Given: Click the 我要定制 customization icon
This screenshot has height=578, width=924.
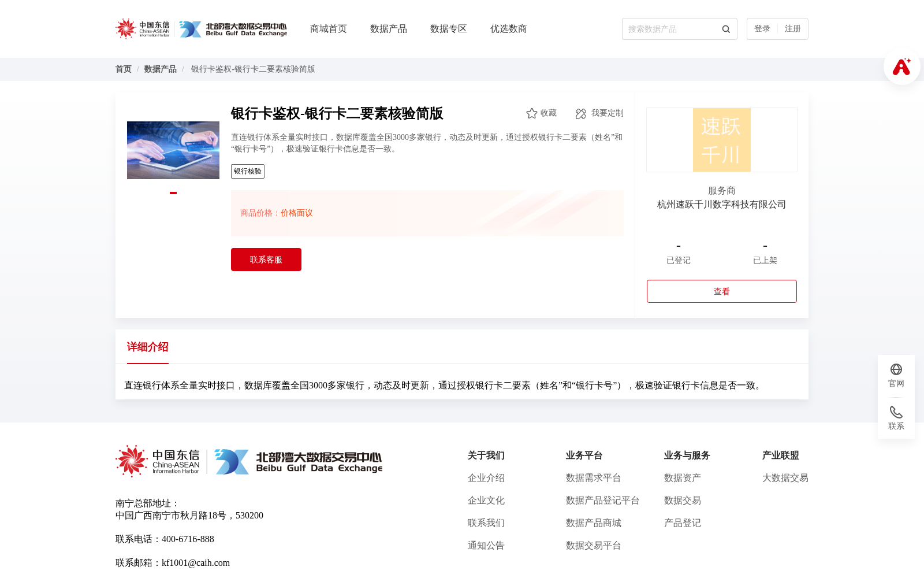Looking at the screenshot, I should 581,113.
